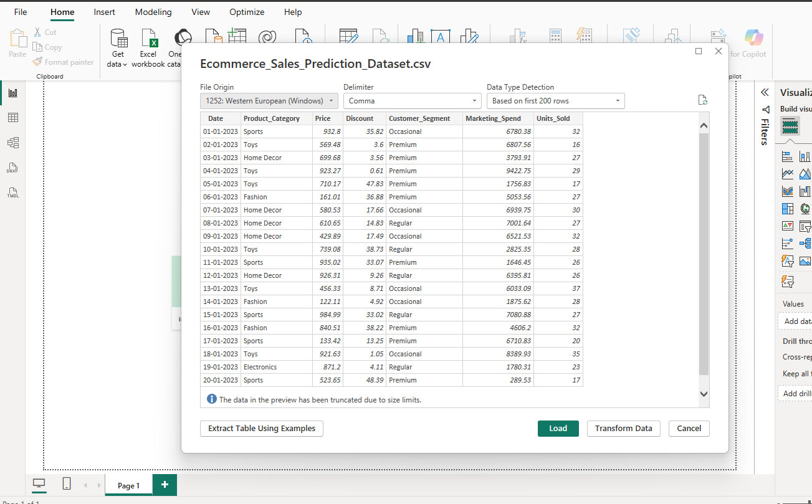
Task: Select the line chart visual
Action: point(788,173)
